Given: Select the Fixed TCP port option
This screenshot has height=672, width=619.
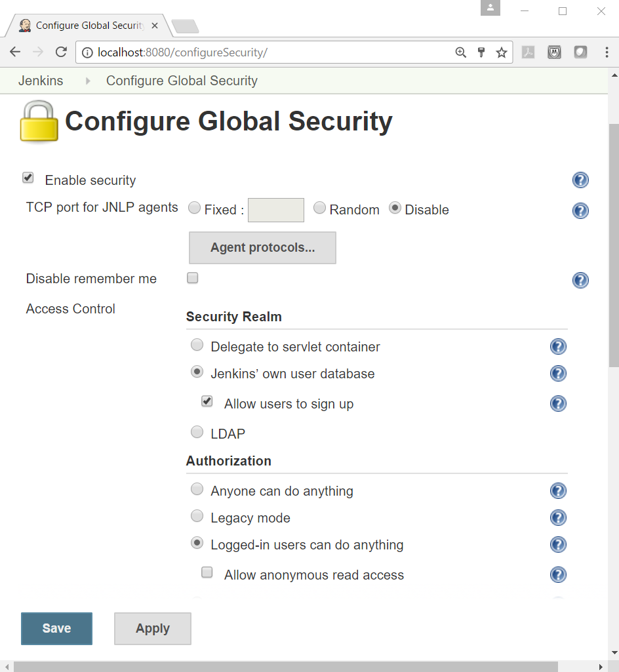Looking at the screenshot, I should (194, 208).
